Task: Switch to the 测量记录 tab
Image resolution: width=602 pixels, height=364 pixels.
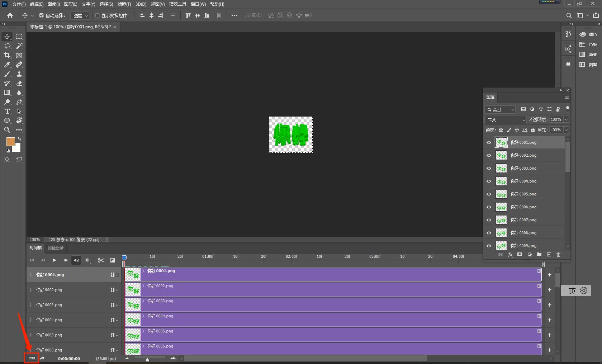Action: click(x=56, y=248)
